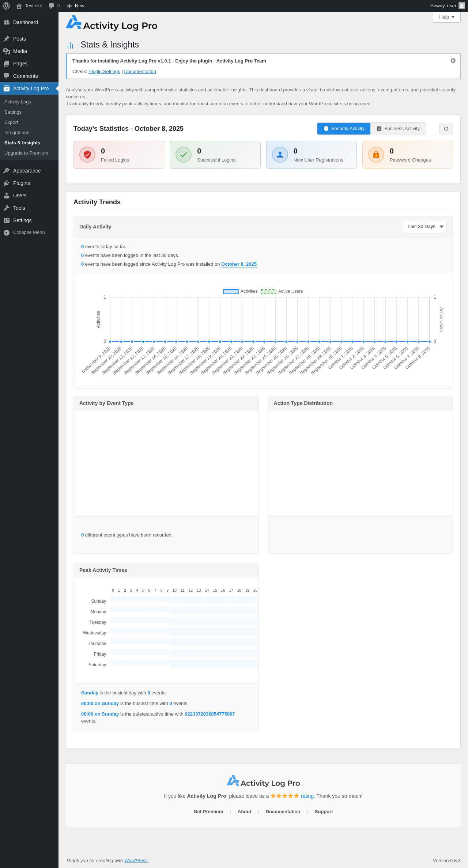The width and height of the screenshot is (468, 868).
Task: Open Activity Logs in the sidebar submenu
Action: point(18,102)
